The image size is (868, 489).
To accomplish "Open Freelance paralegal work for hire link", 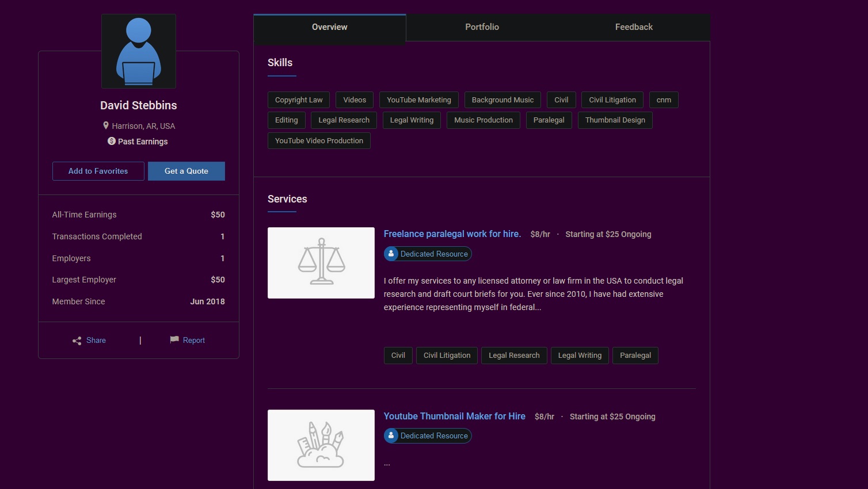I will click(x=452, y=234).
